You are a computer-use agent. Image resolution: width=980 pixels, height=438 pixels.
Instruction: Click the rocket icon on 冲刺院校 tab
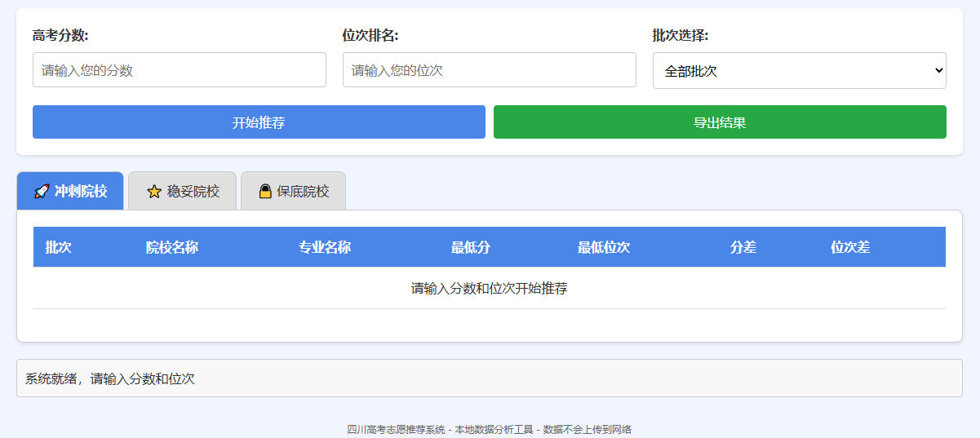point(42,192)
